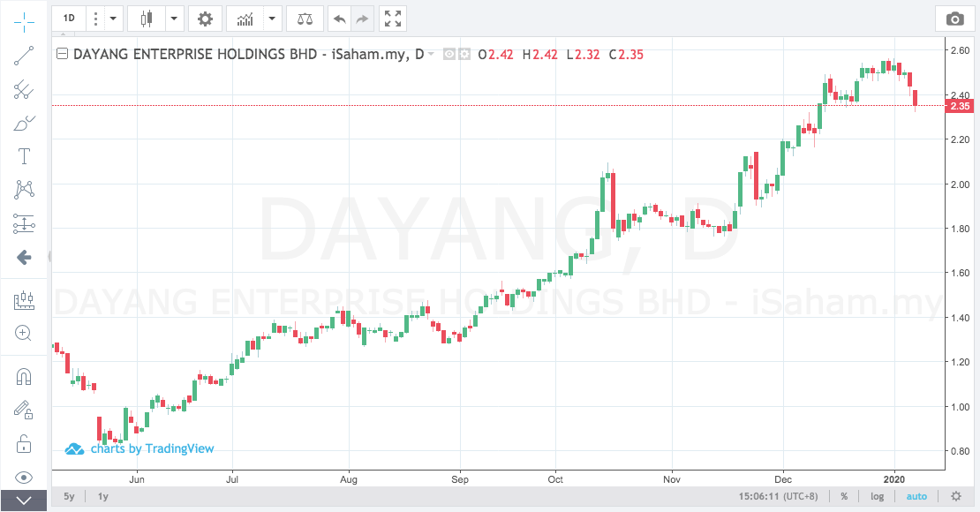Click the low value L2.32
Screen dimensions: 980x512
(x=583, y=55)
